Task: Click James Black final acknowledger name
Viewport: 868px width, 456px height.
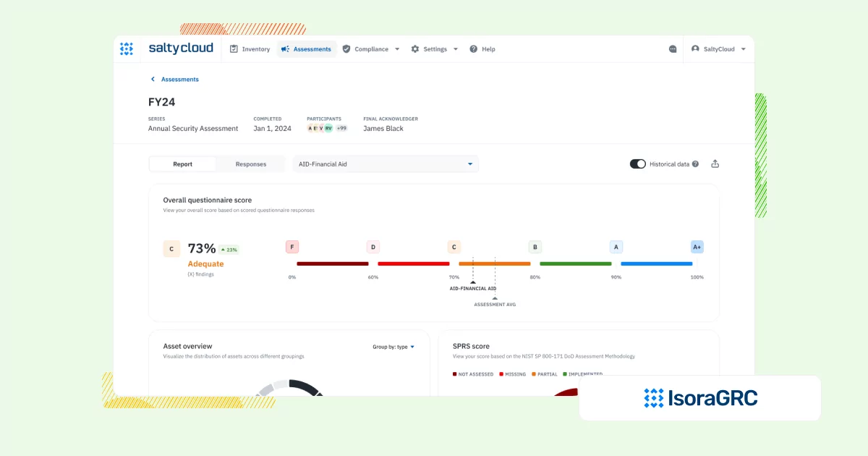Action: tap(383, 129)
